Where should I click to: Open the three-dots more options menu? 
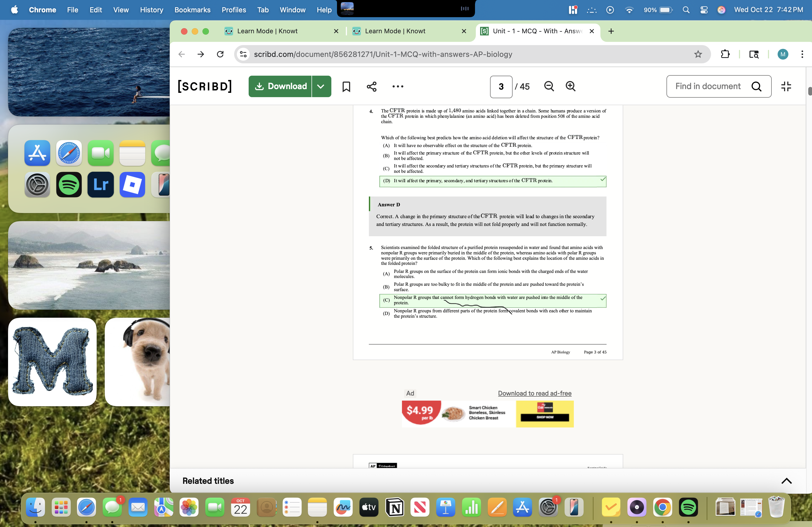click(x=397, y=87)
